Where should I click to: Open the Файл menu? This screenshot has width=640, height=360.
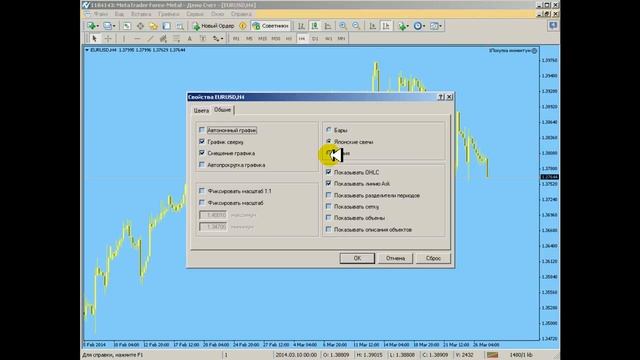[x=101, y=14]
